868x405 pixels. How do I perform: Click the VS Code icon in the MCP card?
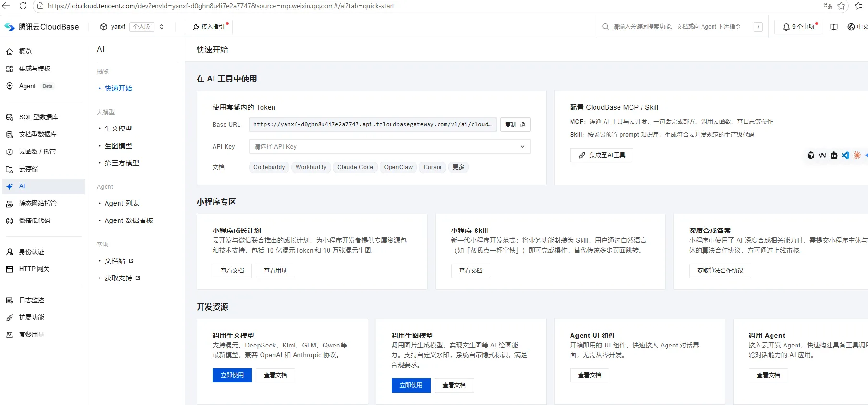pos(845,155)
